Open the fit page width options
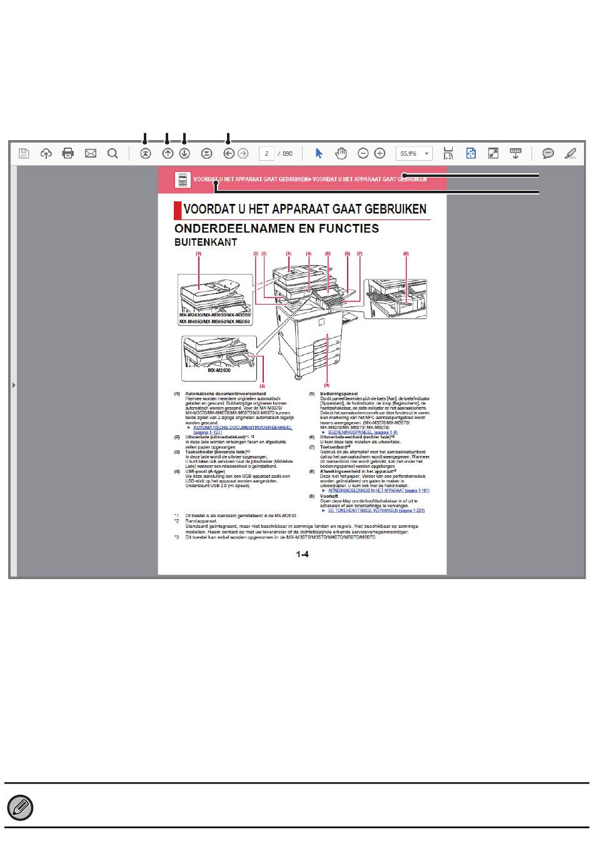This screenshot has height=868, width=594. point(448,153)
